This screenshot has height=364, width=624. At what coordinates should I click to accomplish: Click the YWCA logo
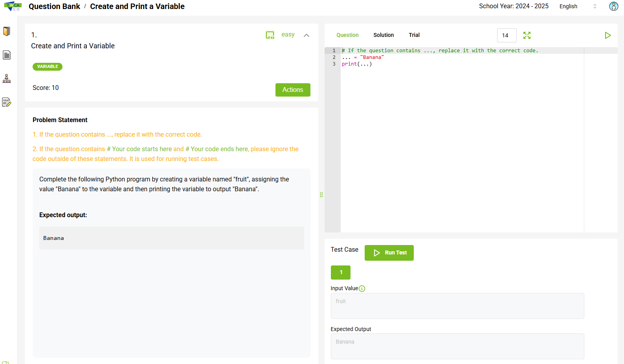coord(13,6)
